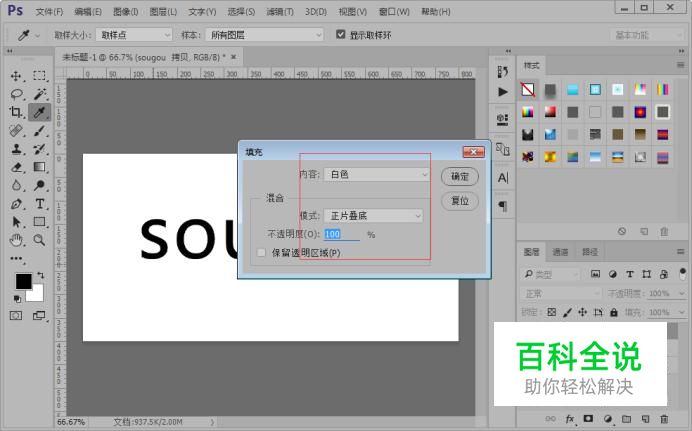692x431 pixels.
Task: Open the Window menu
Action: [394, 12]
